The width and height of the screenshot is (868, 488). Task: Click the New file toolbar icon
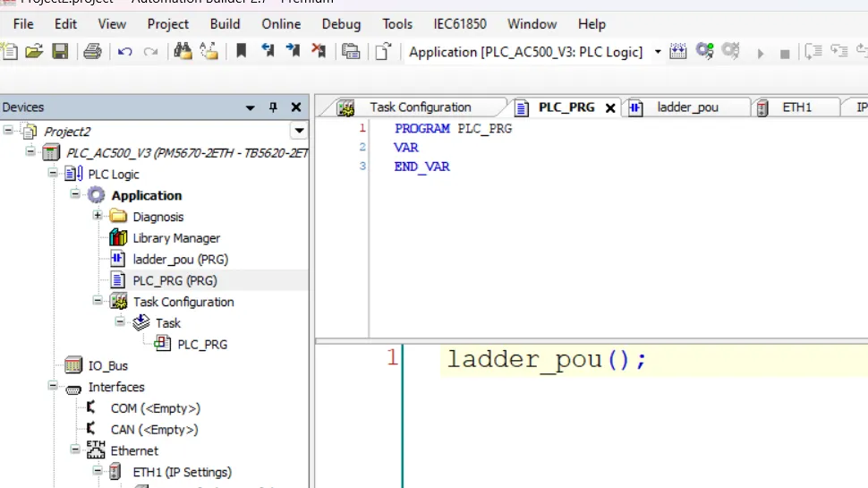pyautogui.click(x=10, y=52)
